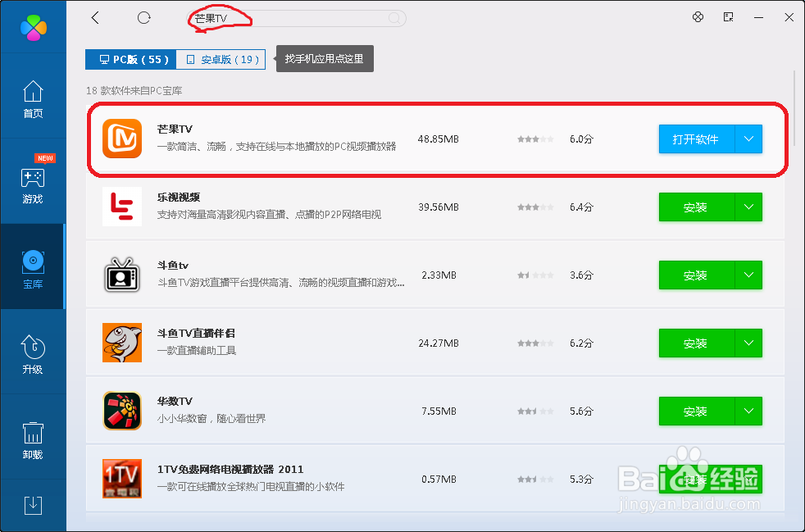Refresh the page with the reload icon

coord(144,17)
